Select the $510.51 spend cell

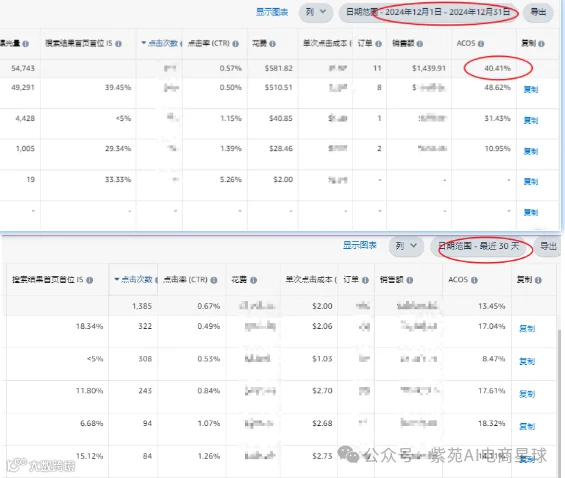pos(279,87)
